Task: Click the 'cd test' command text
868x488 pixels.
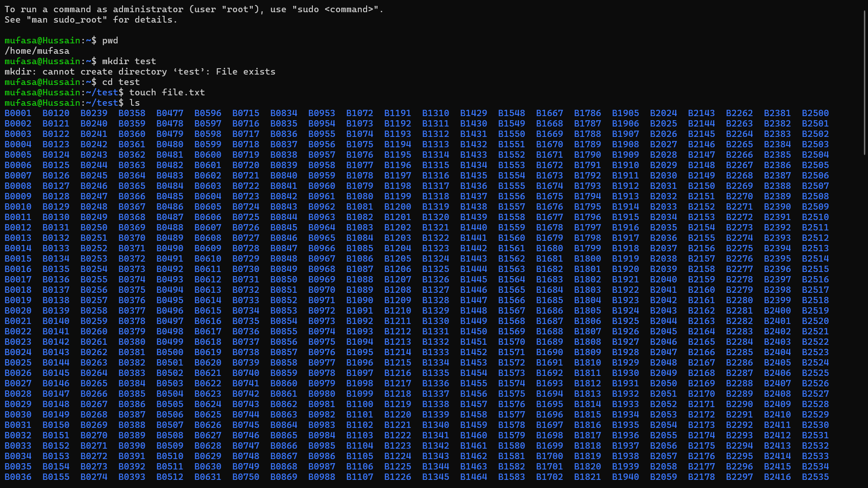Action: 121,82
